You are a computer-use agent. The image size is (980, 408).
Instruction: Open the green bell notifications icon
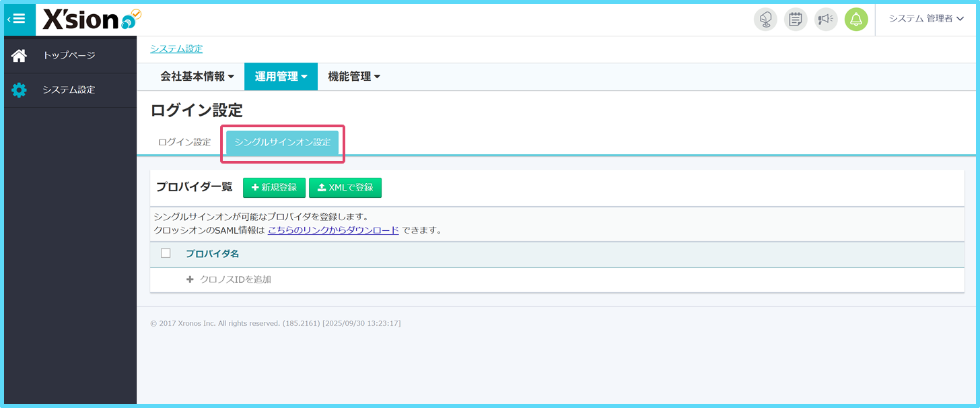856,20
